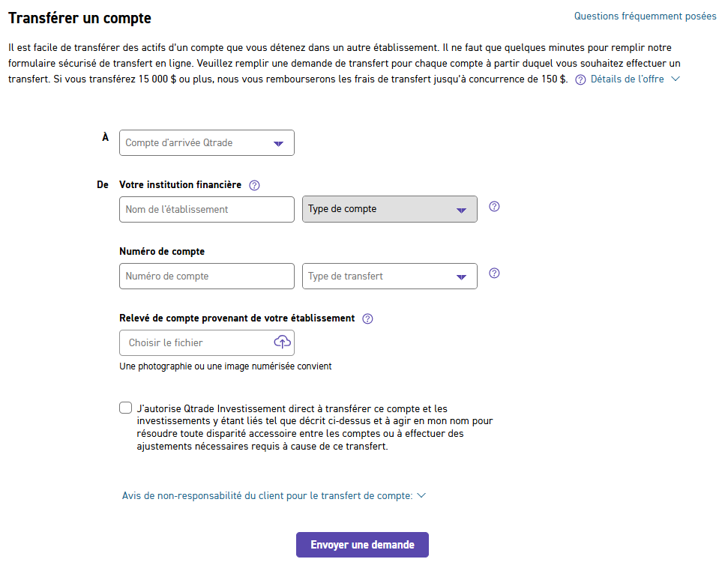Expand the Détails de l'offre link

(x=627, y=79)
